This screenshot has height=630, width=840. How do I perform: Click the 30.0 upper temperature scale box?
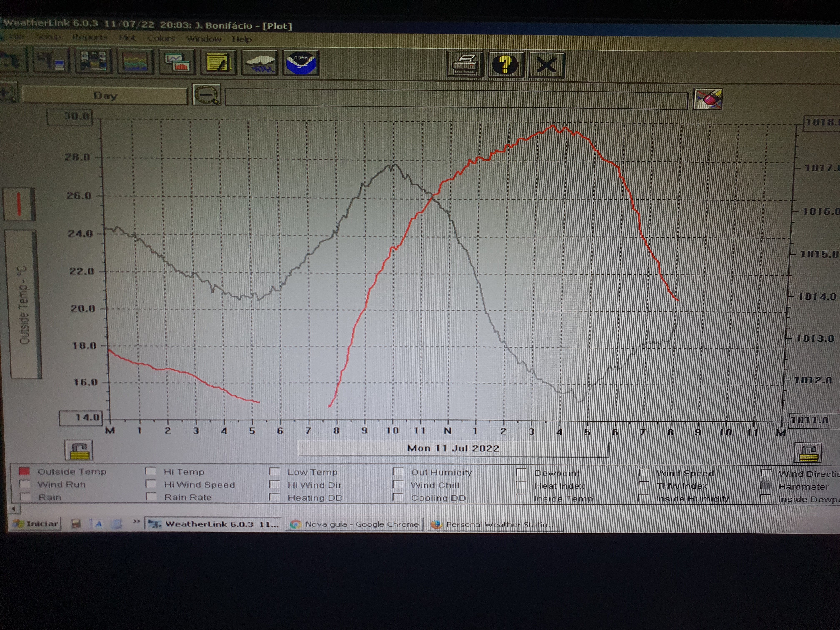coord(70,117)
